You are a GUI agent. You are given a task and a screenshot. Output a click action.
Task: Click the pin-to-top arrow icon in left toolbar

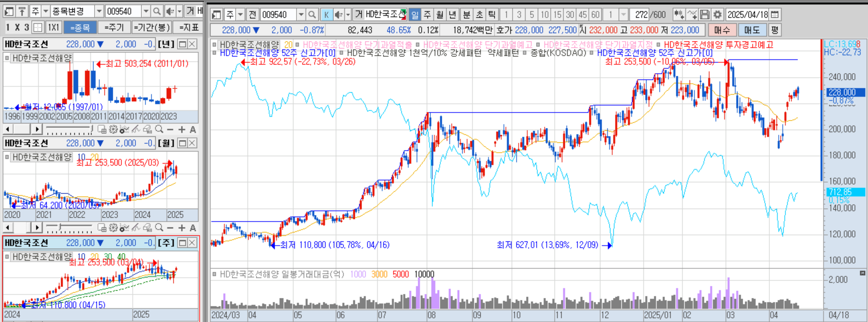pyautogui.click(x=22, y=11)
